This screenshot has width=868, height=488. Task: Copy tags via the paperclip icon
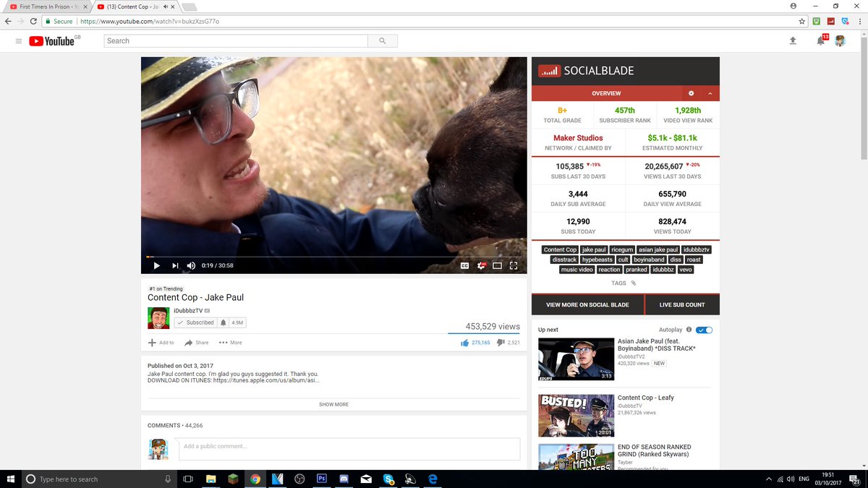coord(634,283)
